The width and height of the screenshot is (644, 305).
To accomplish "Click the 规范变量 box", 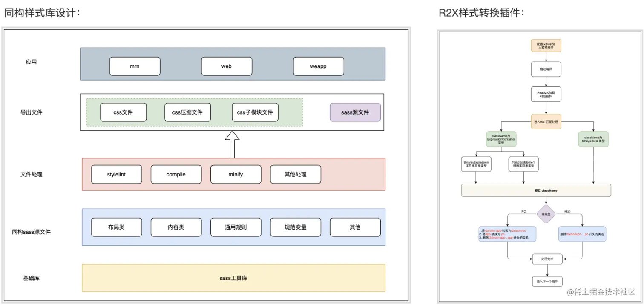I will point(295,227).
